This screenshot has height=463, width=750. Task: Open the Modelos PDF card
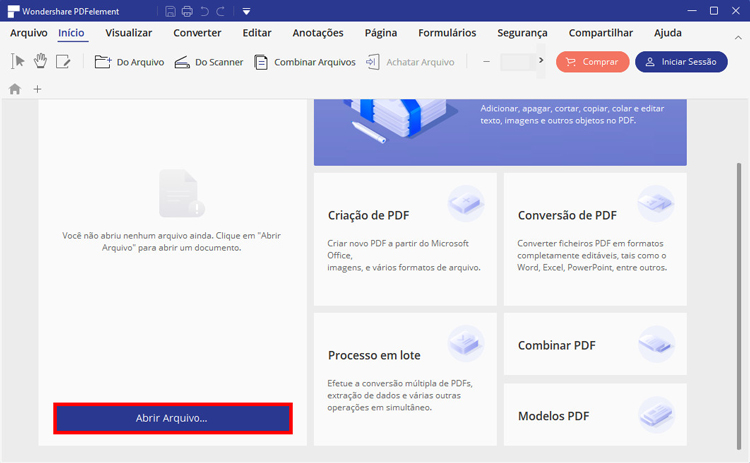(x=595, y=415)
